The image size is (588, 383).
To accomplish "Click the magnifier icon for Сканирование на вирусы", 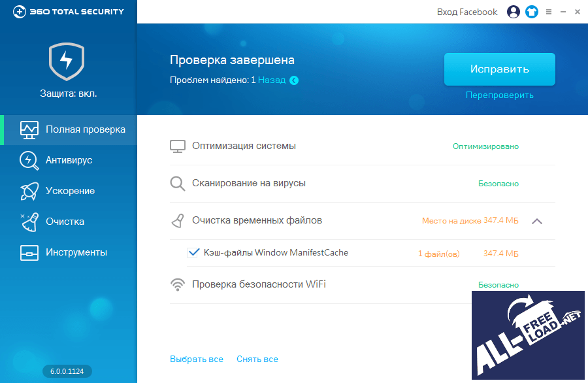I will tap(177, 184).
